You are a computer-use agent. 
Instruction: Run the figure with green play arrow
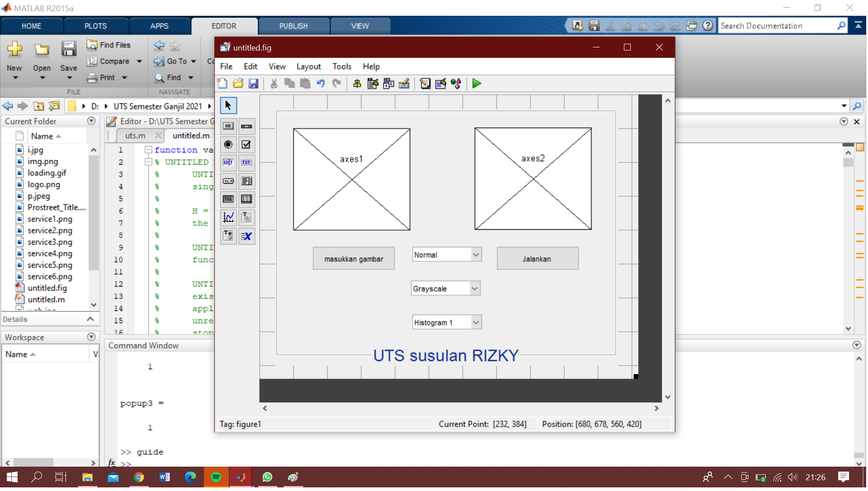[x=477, y=83]
